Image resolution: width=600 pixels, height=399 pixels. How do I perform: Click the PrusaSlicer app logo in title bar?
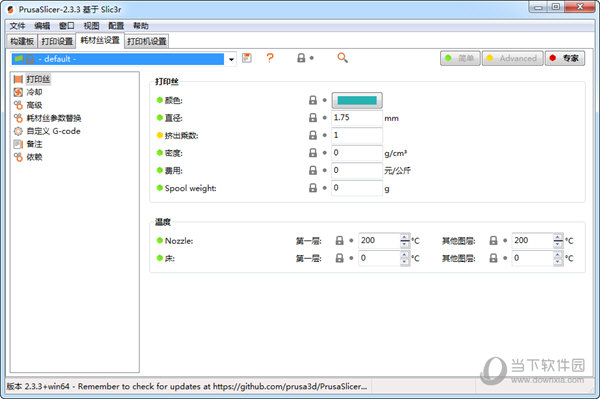(11, 9)
